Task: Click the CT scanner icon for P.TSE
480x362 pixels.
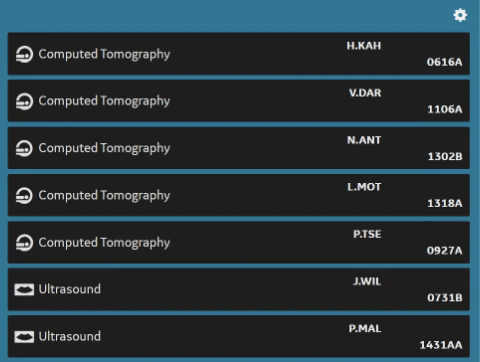Action: point(24,243)
